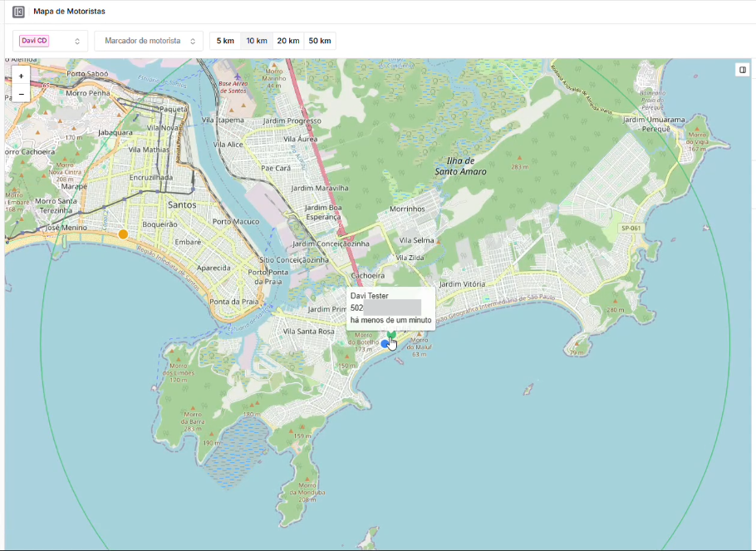Zoom in the map with plus button
The image size is (756, 551).
22,76
